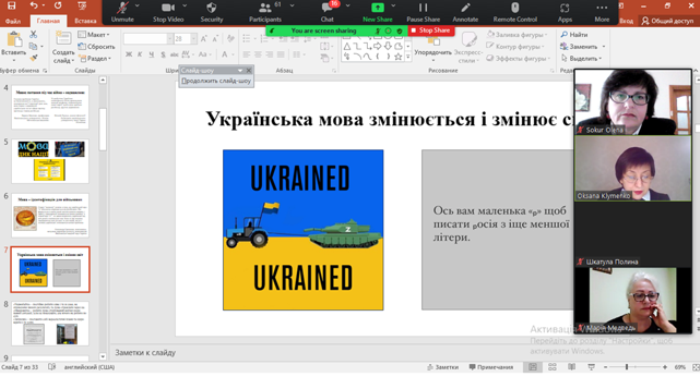Click the Unmute microphone icon in Zoom toolbar
700x376 pixels.
point(122,8)
